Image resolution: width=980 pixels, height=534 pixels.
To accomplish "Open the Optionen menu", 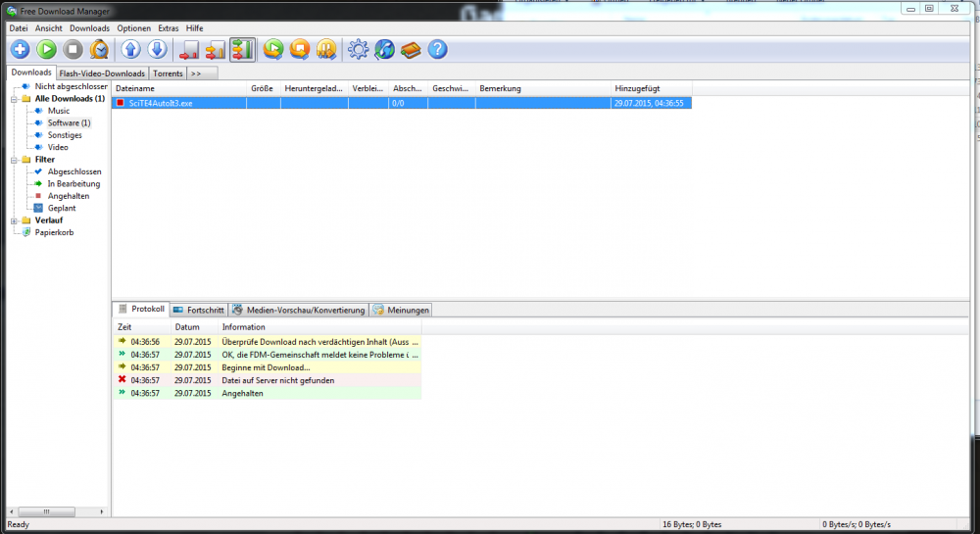I will [x=133, y=28].
